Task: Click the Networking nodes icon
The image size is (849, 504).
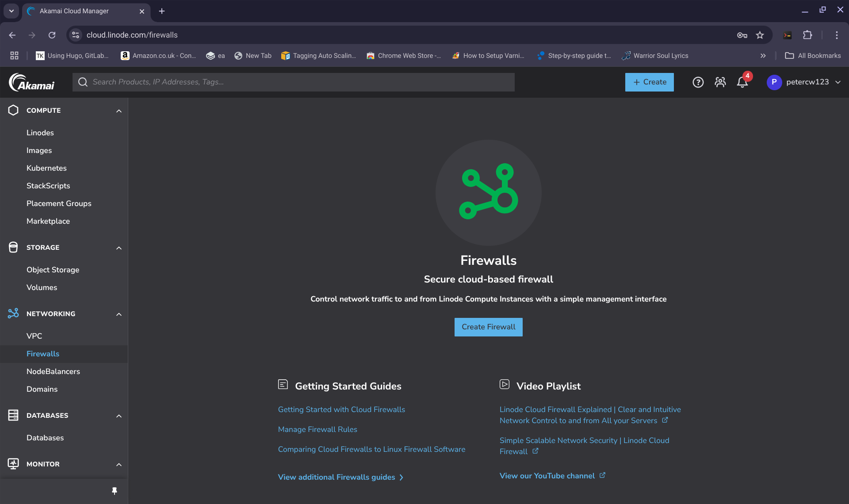Action: pyautogui.click(x=13, y=313)
